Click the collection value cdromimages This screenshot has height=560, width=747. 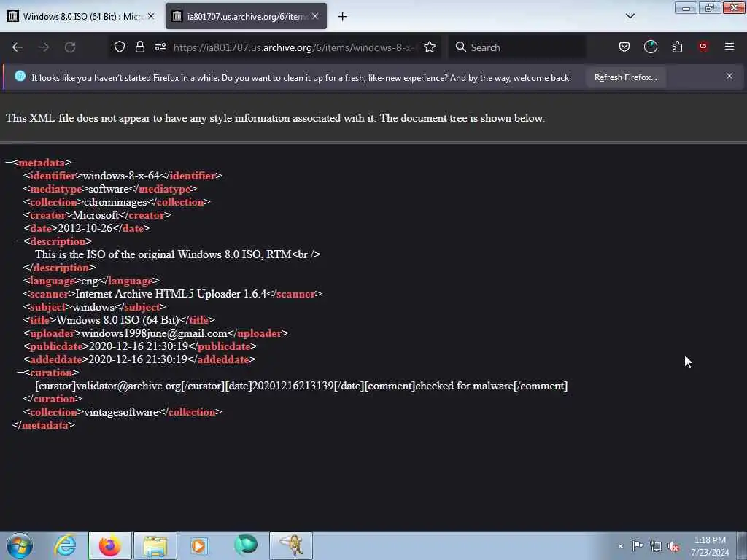pos(115,202)
